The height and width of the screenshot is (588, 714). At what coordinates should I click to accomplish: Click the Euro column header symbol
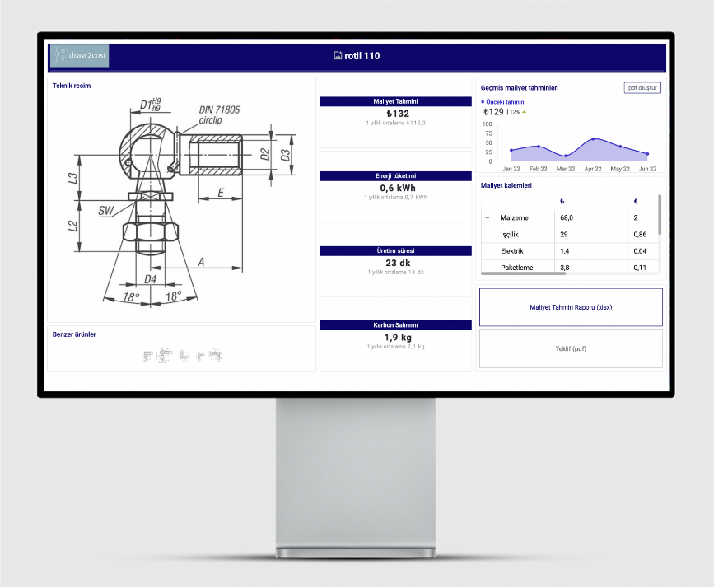pyautogui.click(x=635, y=201)
